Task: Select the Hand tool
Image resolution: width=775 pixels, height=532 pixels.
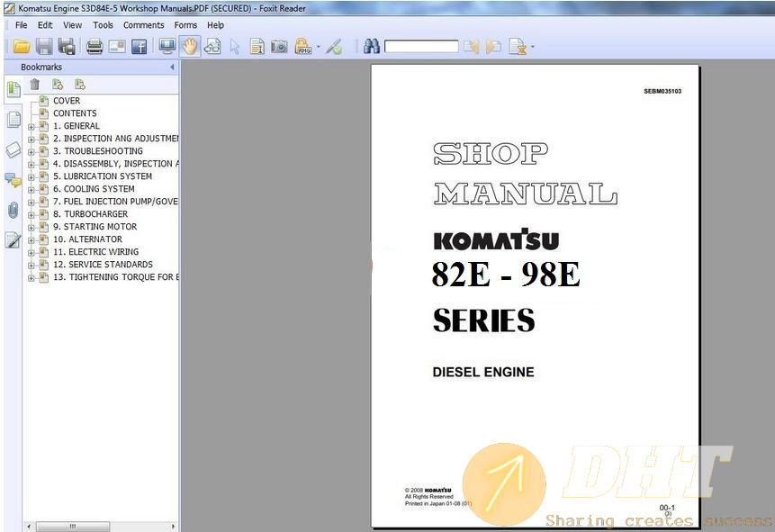Action: click(x=190, y=47)
